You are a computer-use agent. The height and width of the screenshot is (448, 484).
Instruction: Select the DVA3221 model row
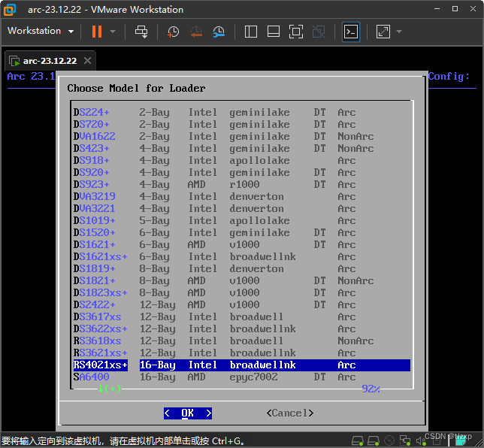point(242,209)
